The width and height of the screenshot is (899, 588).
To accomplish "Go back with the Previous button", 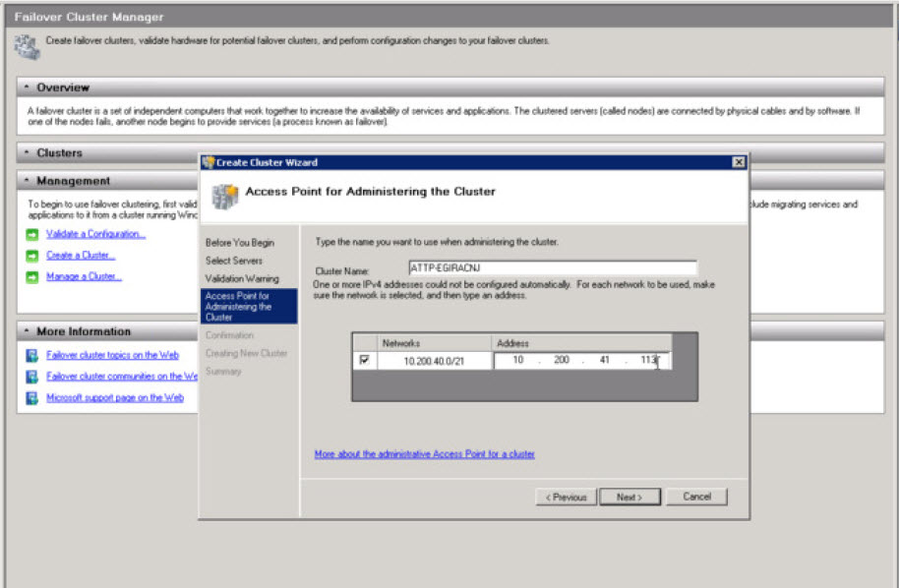I will 566,497.
